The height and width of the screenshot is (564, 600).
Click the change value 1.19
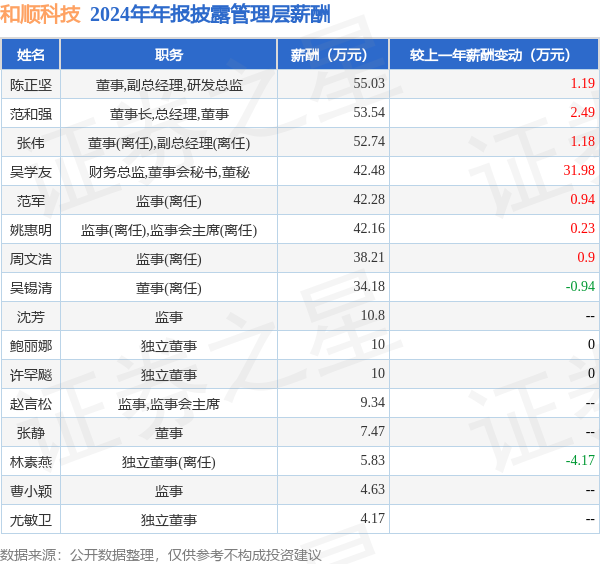coord(582,83)
